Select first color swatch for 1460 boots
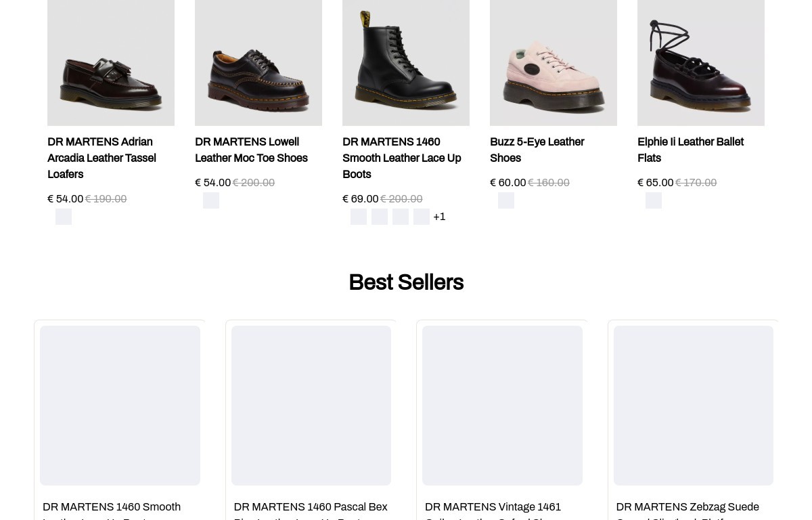The height and width of the screenshot is (520, 812). coord(359,217)
